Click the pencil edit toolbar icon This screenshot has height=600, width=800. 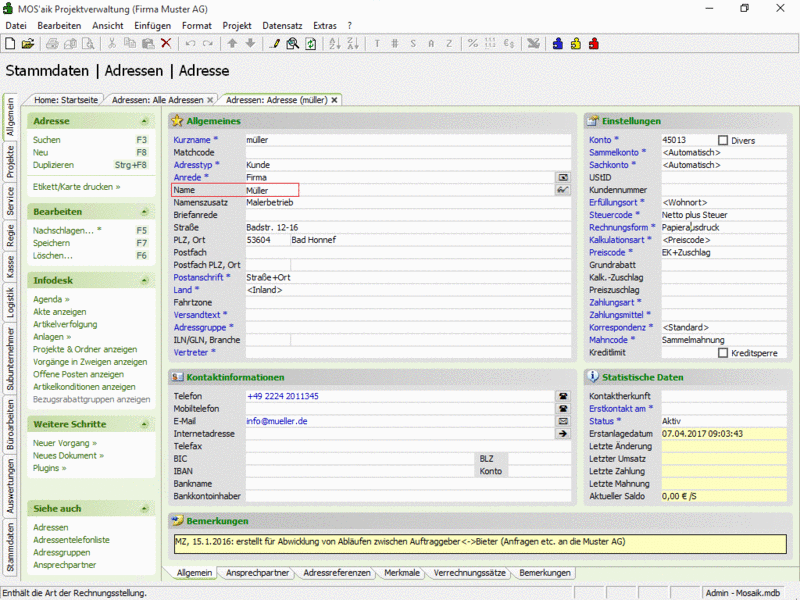[274, 44]
